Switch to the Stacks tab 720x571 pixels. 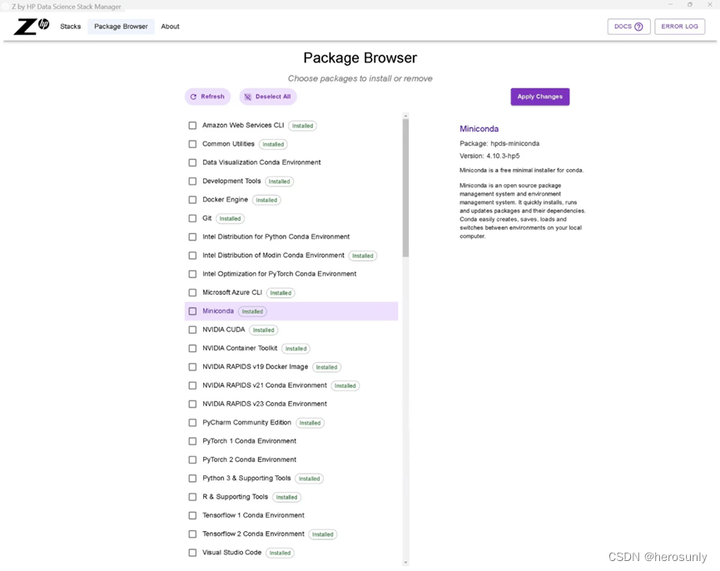coord(70,27)
